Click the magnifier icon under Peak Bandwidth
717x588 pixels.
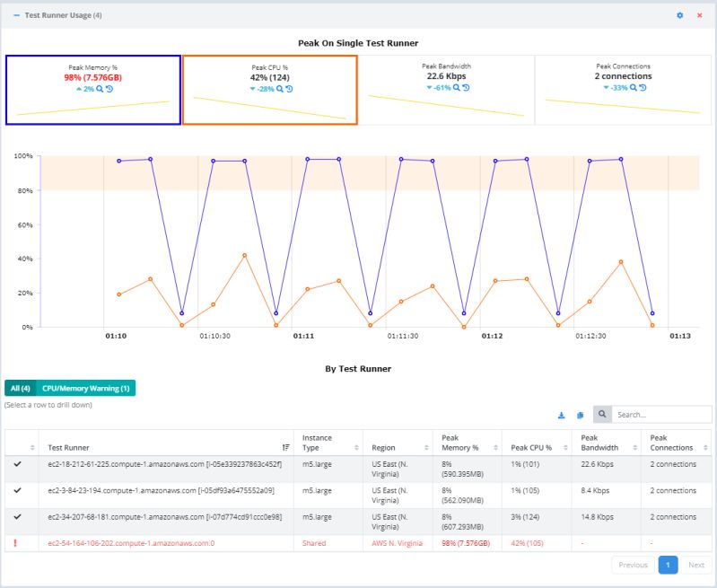[x=457, y=87]
